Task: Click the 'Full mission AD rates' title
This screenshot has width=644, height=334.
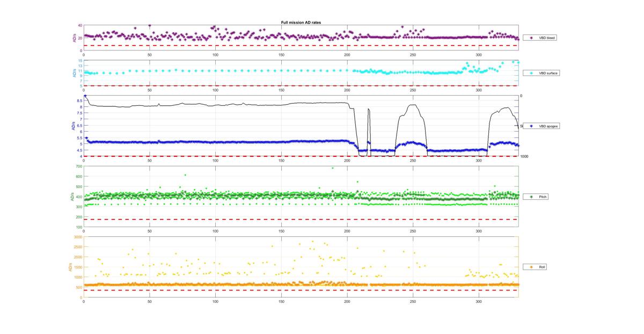Action: point(301,22)
